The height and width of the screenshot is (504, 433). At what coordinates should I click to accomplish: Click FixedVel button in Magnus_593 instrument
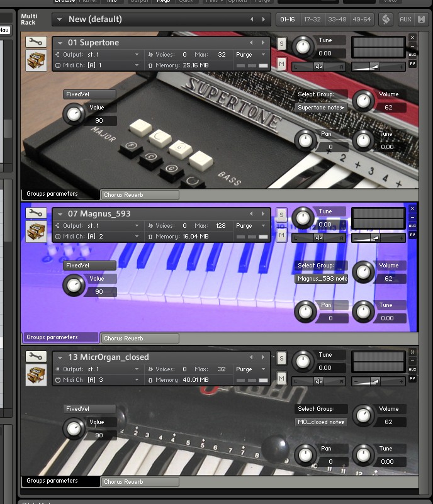pyautogui.click(x=89, y=266)
